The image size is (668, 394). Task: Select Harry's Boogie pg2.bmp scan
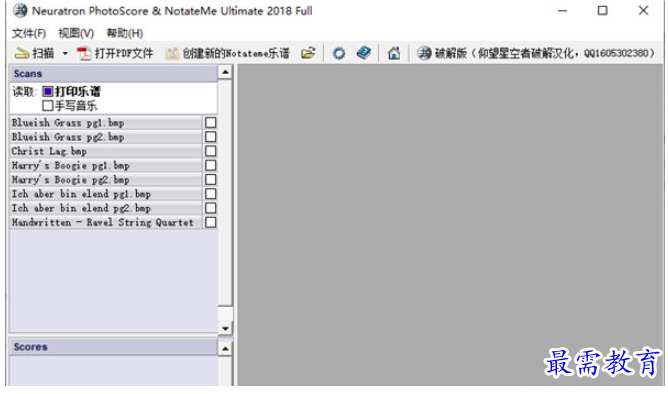click(106, 180)
